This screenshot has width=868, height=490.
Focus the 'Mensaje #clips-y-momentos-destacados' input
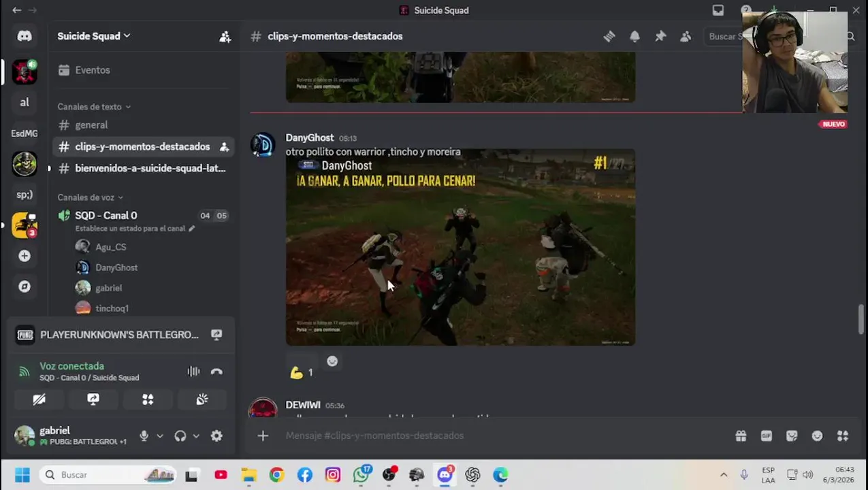pyautogui.click(x=504, y=436)
